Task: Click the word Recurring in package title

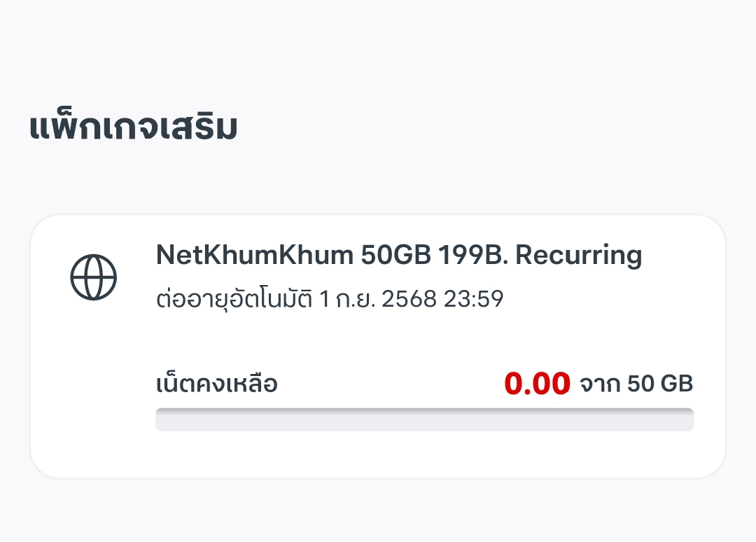Action: [x=579, y=255]
